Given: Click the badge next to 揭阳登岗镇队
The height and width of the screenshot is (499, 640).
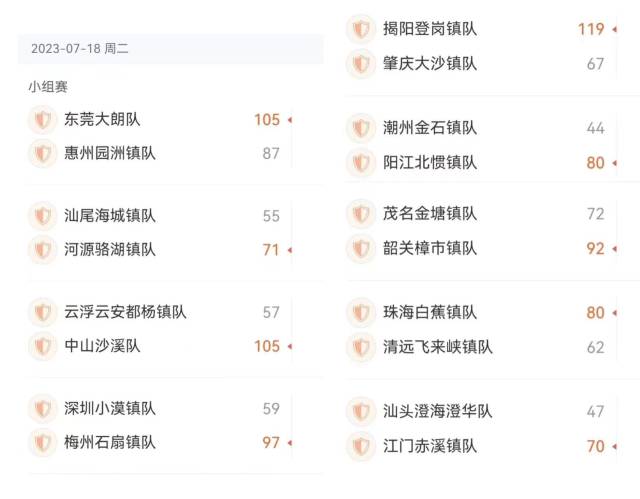Looking at the screenshot, I should (x=361, y=29).
